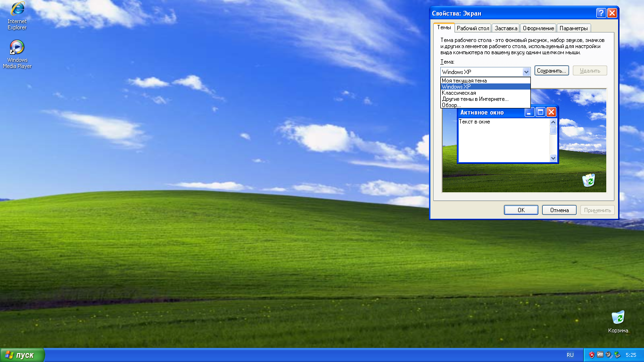Click the Текст в окне preview text
This screenshot has height=362, width=644.
(x=474, y=122)
